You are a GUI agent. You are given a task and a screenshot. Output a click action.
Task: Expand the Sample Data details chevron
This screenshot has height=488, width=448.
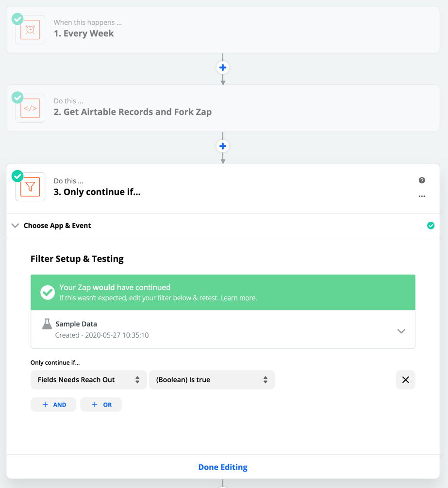point(401,331)
